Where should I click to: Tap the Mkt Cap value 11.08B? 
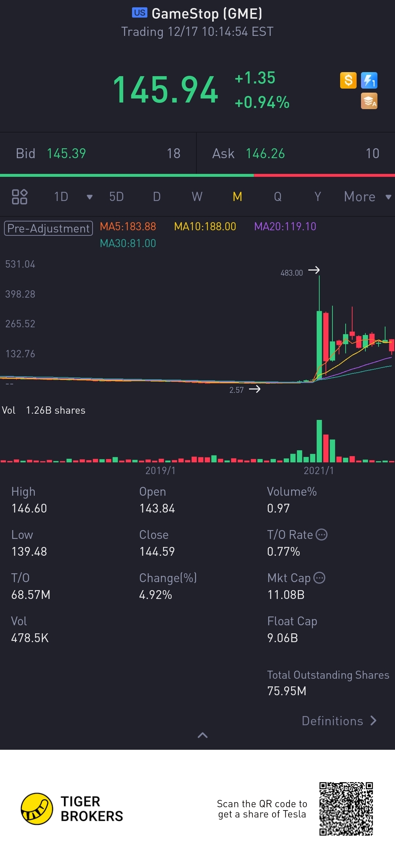coord(286,595)
